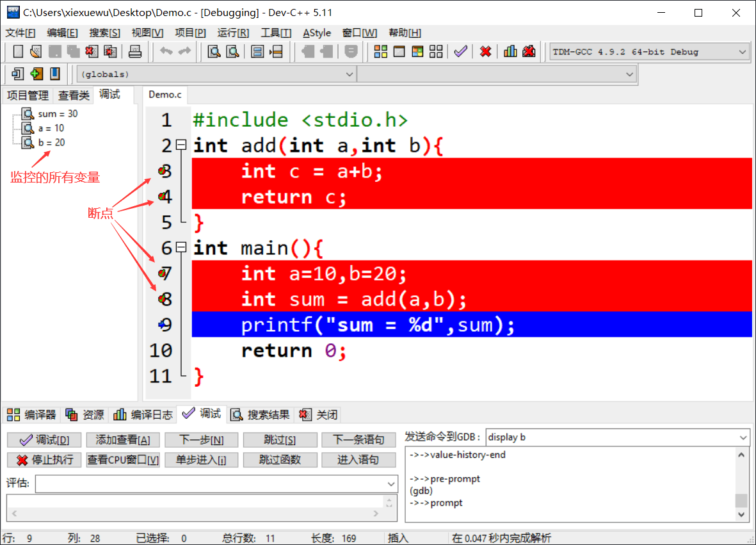The height and width of the screenshot is (545, 756).
Task: Click the new project icon below the toolbar
Action: coord(36,74)
